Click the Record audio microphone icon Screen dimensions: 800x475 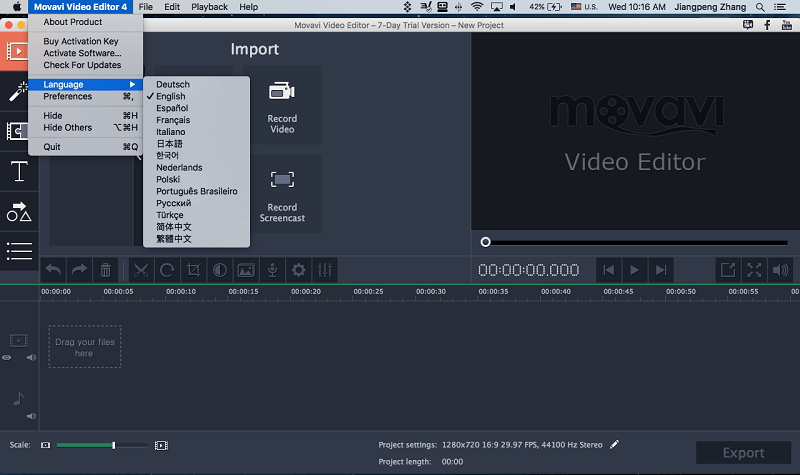point(272,270)
